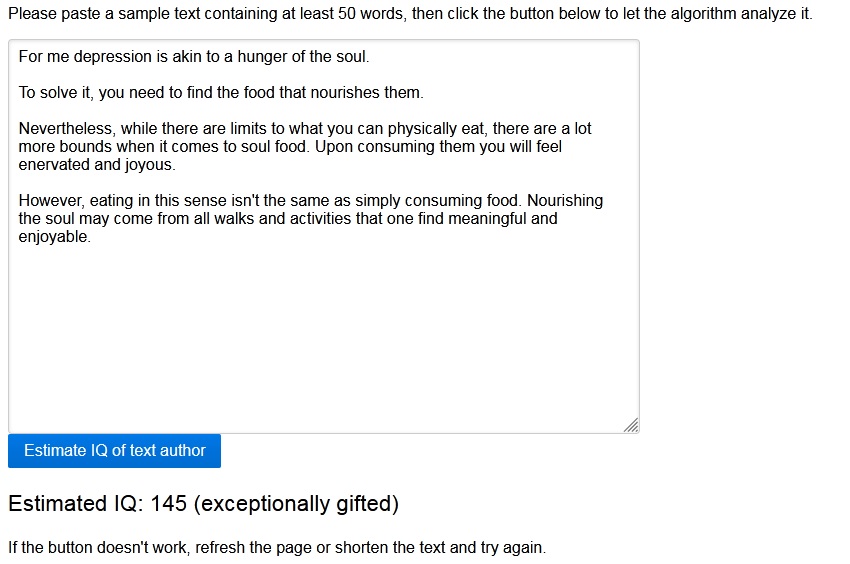
Task: Click the final word "enjoyable" in the text
Action: 53,237
